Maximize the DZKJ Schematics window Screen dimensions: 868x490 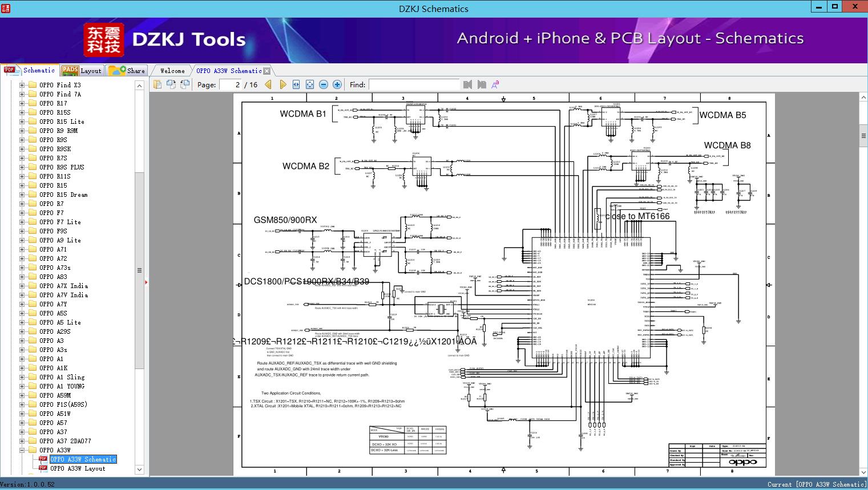835,7
